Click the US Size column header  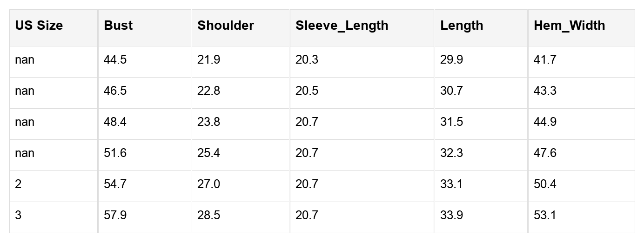[x=39, y=26]
